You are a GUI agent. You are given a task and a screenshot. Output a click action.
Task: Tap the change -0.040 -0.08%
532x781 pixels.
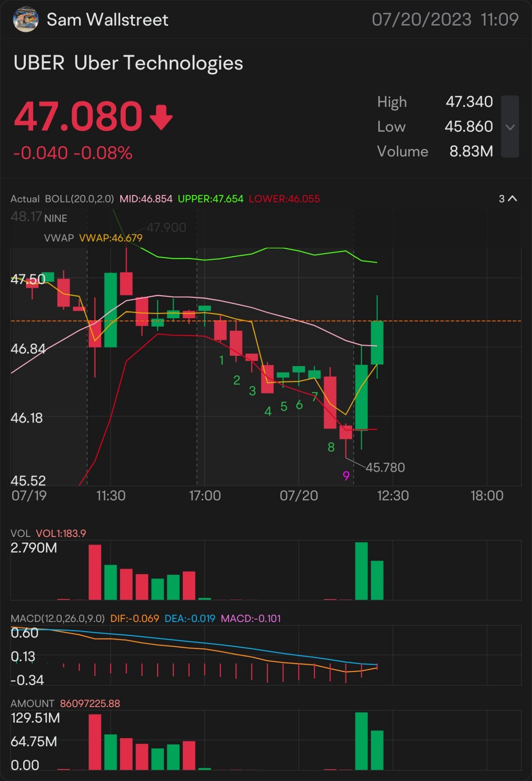pyautogui.click(x=73, y=153)
